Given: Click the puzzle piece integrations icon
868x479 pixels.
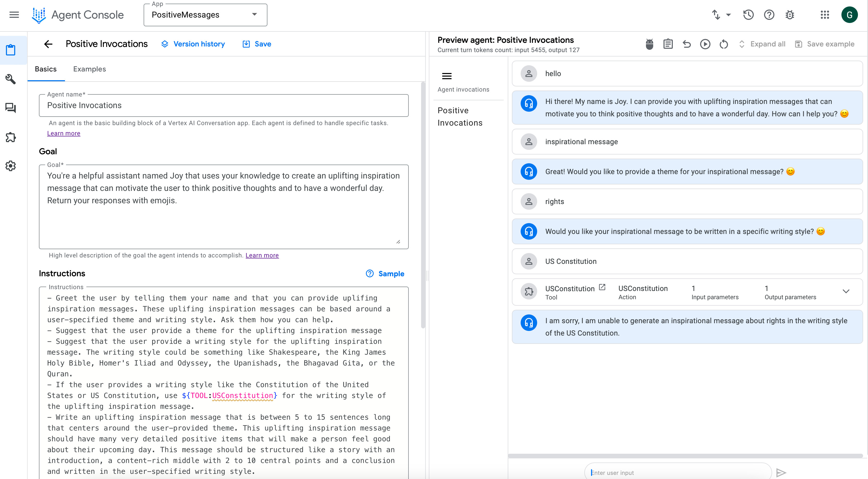Looking at the screenshot, I should (x=11, y=137).
